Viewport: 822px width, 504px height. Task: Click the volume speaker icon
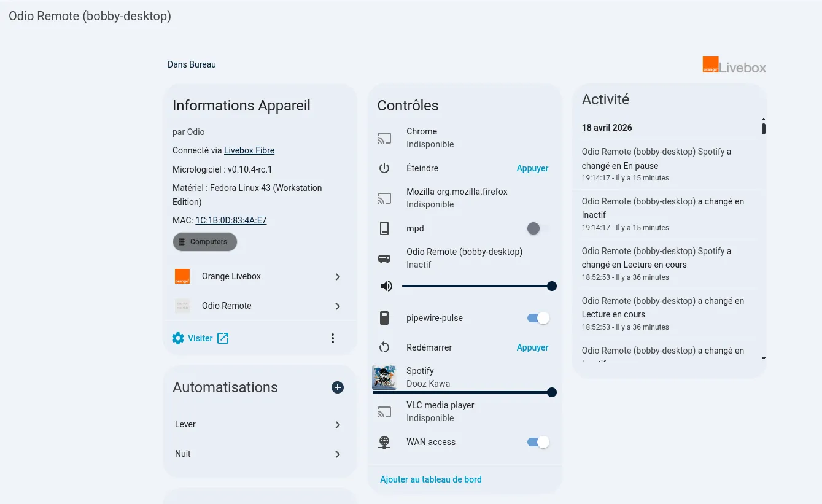click(x=387, y=286)
